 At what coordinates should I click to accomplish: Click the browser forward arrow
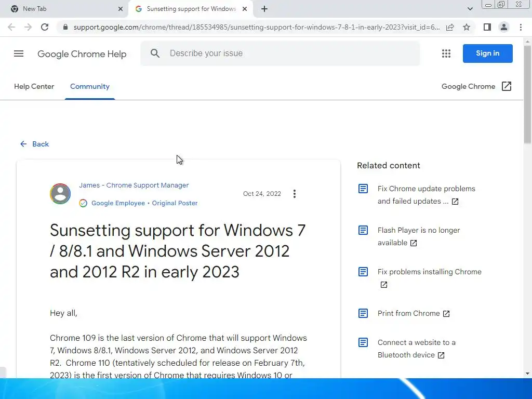tap(28, 27)
